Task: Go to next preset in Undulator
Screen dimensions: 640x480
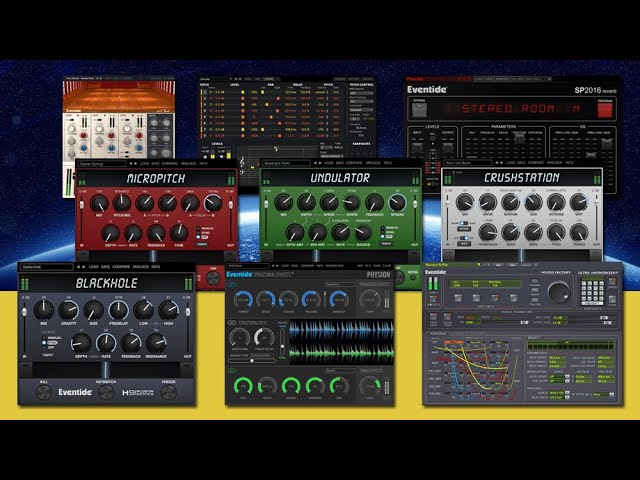Action: tap(320, 163)
